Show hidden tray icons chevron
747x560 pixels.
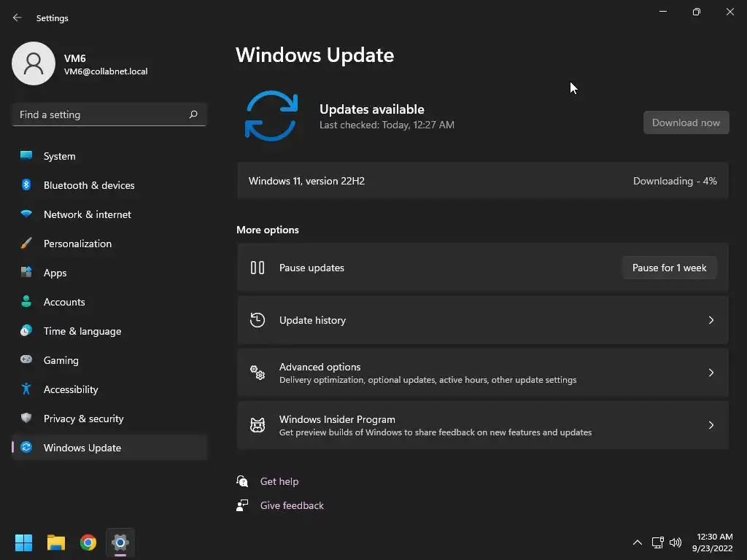click(x=638, y=542)
